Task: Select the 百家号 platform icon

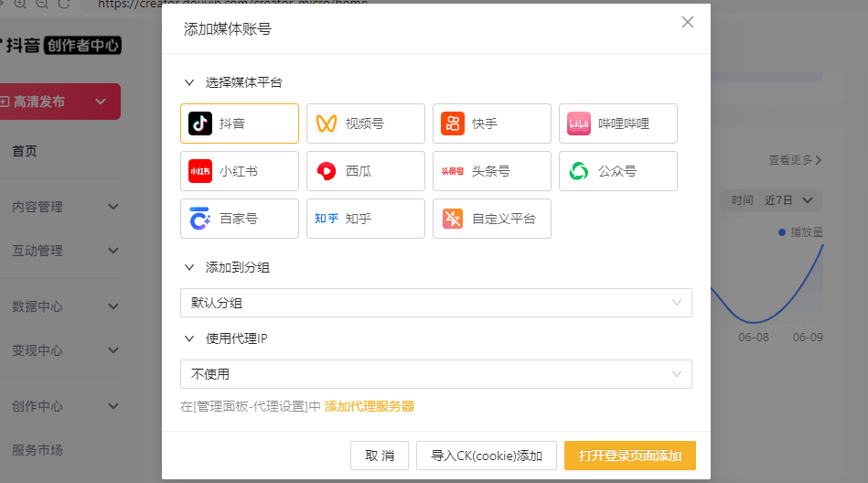Action: 200,219
